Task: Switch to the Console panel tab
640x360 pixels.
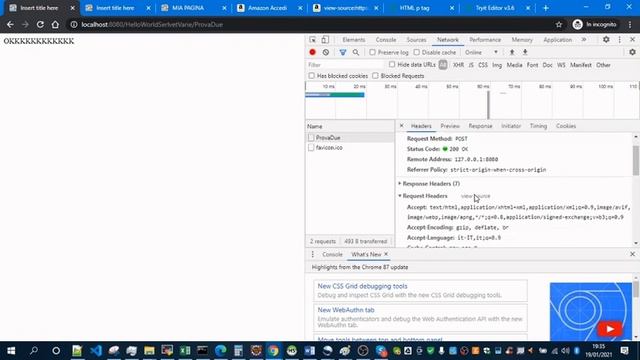Action: click(386, 40)
